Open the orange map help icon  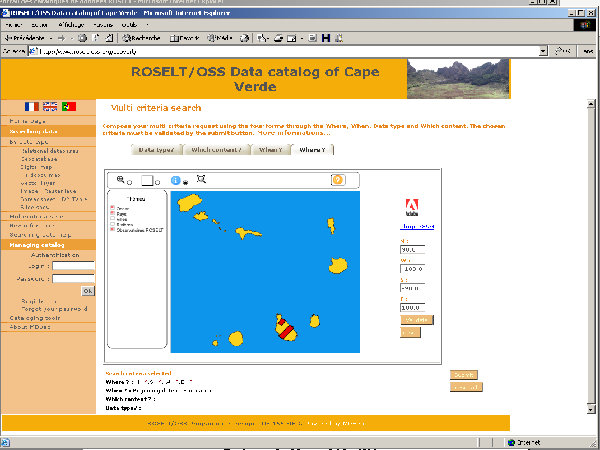tap(338, 180)
